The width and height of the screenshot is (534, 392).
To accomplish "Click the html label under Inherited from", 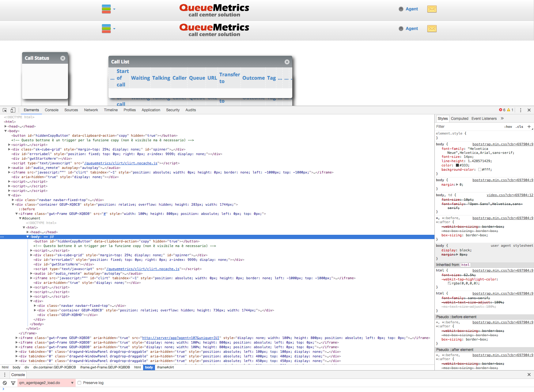I will tap(465, 265).
